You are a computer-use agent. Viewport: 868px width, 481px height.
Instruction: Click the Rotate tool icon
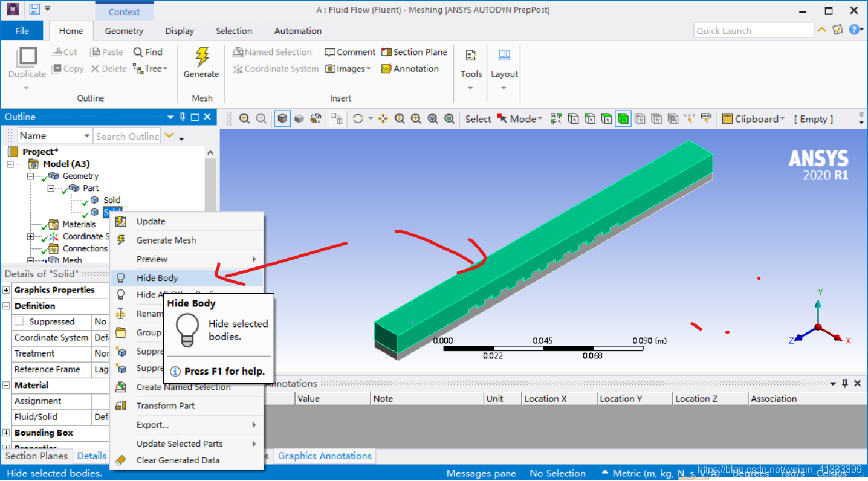pos(358,119)
